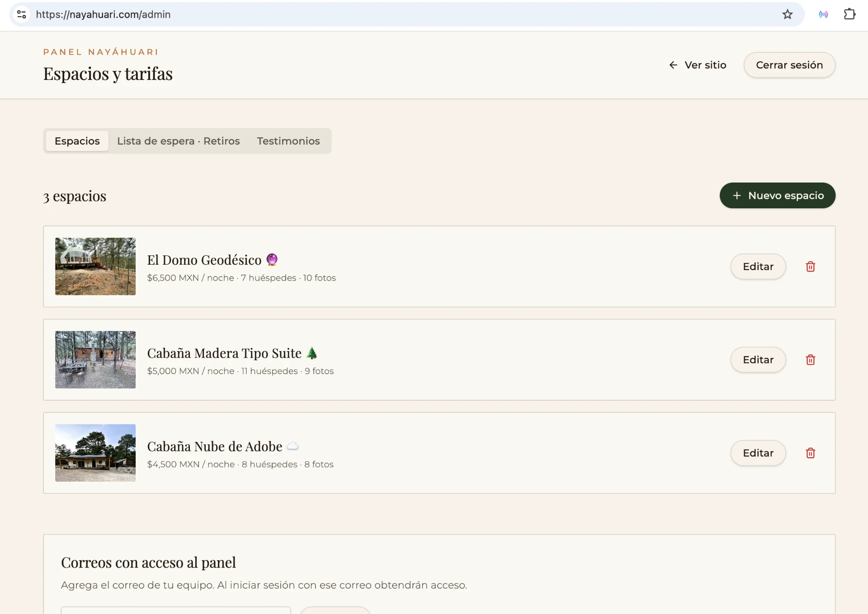
Task: Click the PANEL NAYÁHUARI label
Action: click(101, 52)
